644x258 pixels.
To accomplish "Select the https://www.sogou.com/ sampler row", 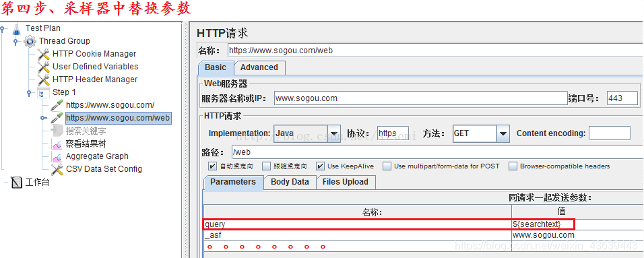I will click(x=110, y=105).
